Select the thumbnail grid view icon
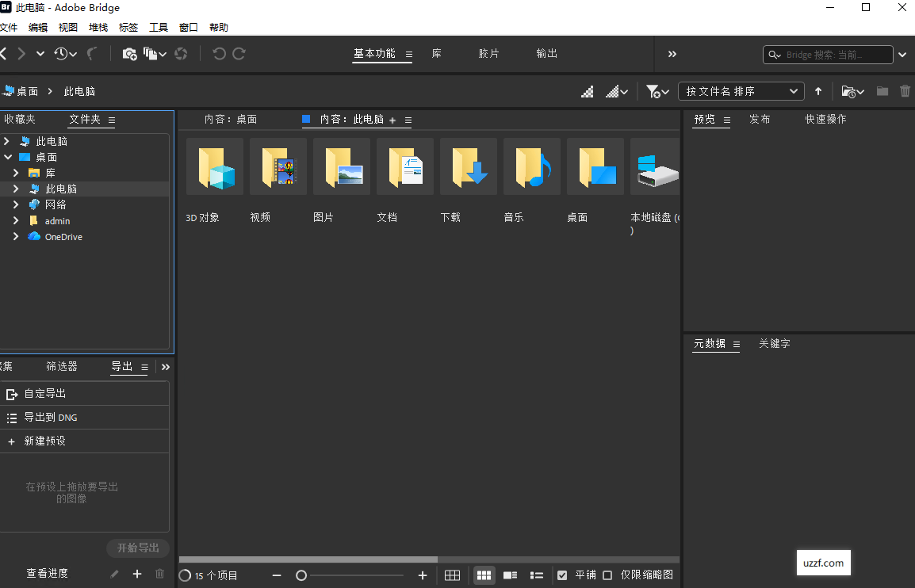This screenshot has width=915, height=588. (484, 575)
